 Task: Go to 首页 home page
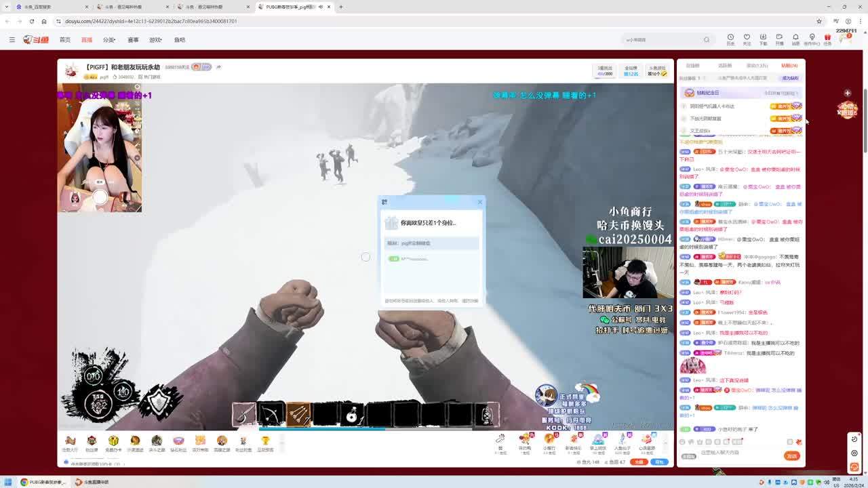[x=65, y=40]
